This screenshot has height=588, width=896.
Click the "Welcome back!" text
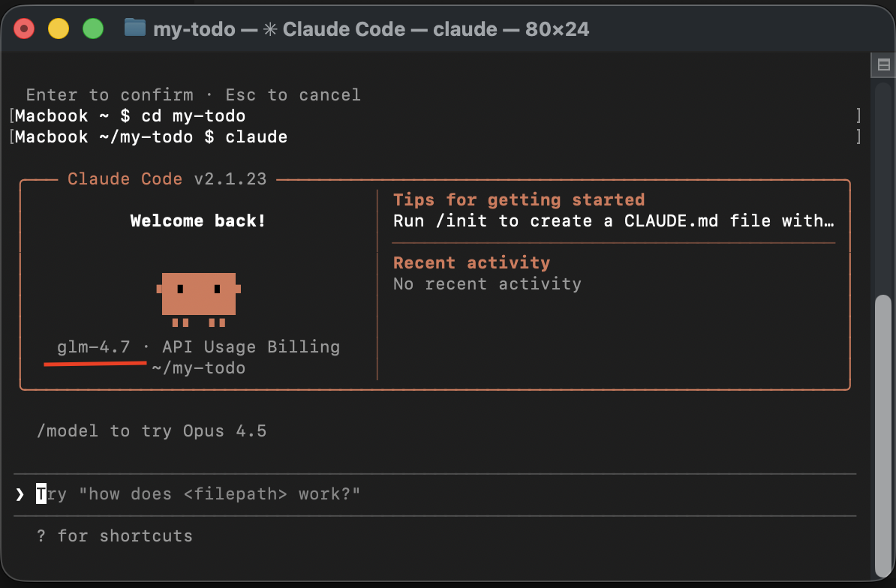[198, 221]
